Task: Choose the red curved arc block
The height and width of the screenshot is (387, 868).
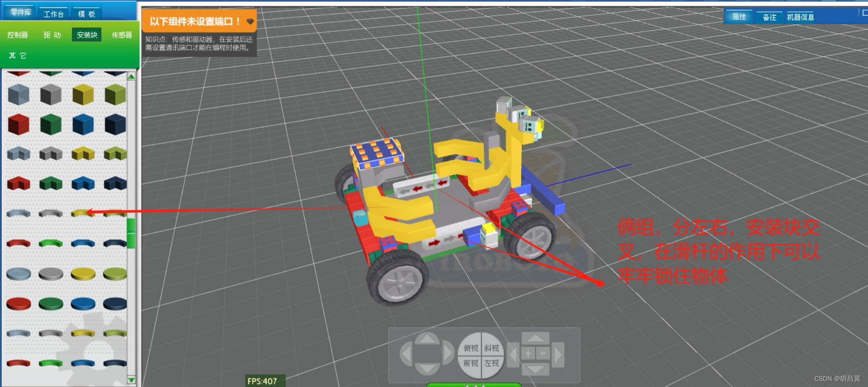Action: coord(19,243)
